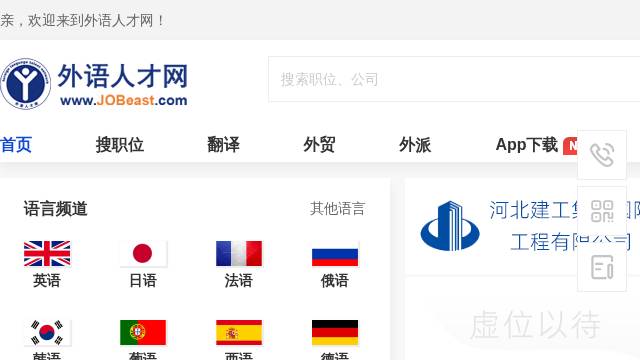Screen dimensions: 640x360
Task: Open the App下载 navigation item
Action: [527, 144]
